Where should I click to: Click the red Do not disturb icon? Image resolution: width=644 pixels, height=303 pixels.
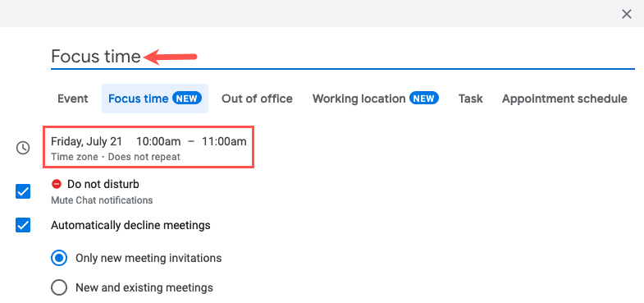57,184
